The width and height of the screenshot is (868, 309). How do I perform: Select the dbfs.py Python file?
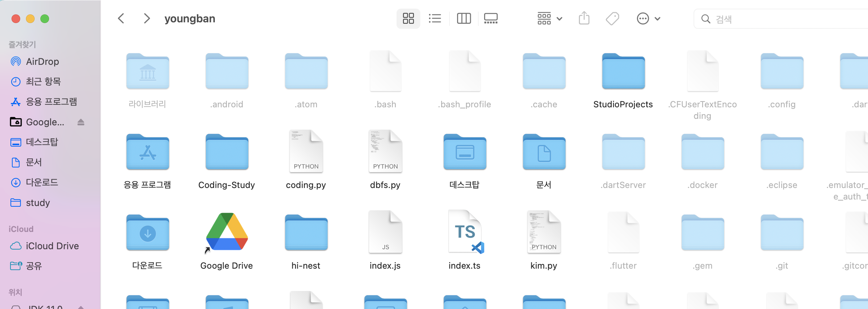386,151
